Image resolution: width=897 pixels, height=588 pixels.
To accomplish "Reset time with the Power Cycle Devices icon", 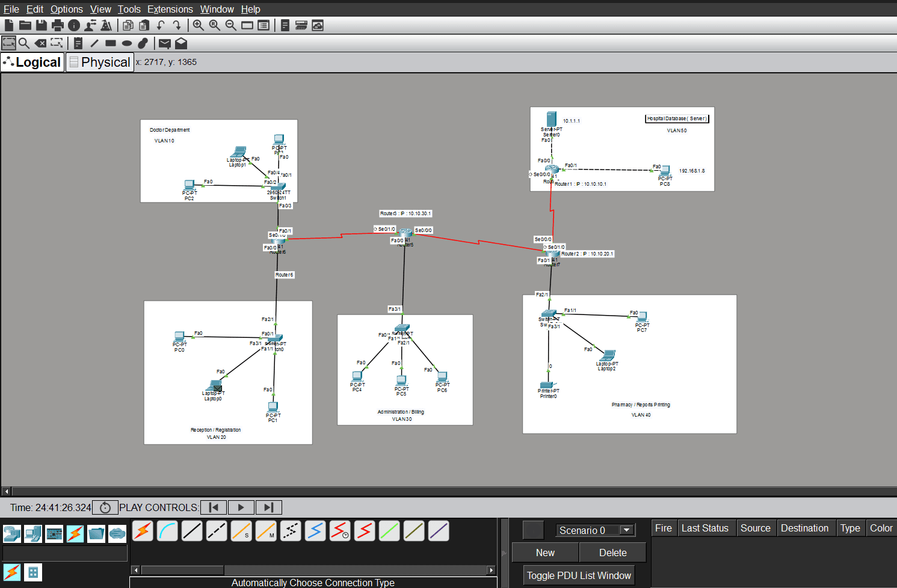I will tap(105, 507).
